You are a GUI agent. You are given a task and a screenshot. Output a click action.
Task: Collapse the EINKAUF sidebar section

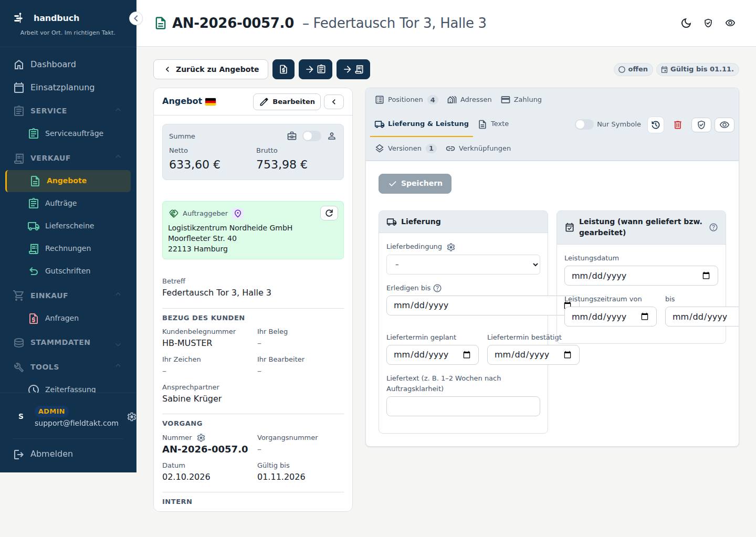[118, 295]
